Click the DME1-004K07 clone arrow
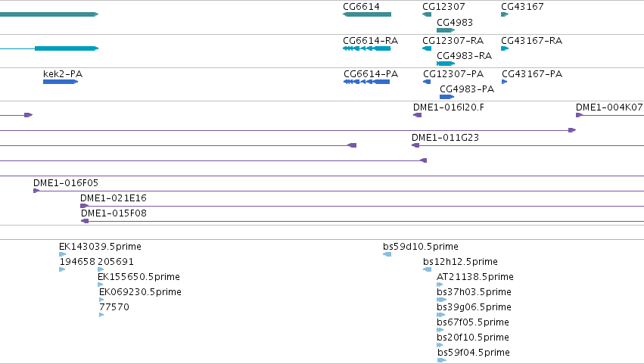 (x=580, y=115)
